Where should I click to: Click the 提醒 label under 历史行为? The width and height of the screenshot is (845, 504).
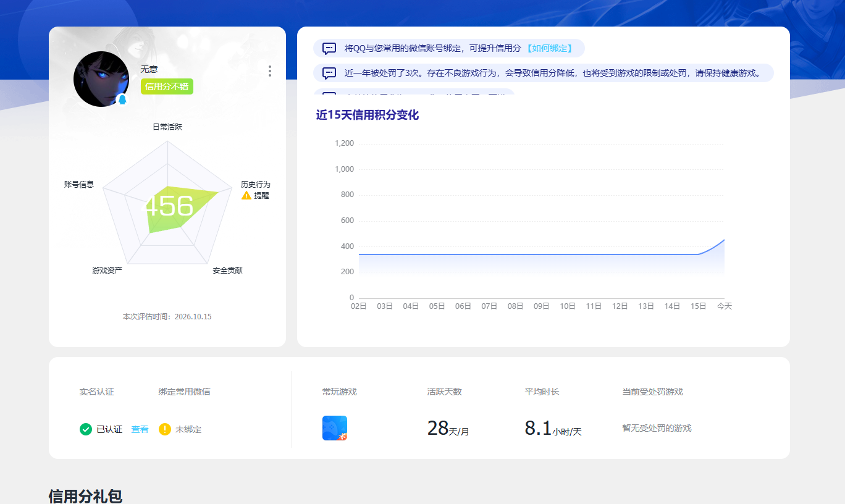pyautogui.click(x=262, y=195)
